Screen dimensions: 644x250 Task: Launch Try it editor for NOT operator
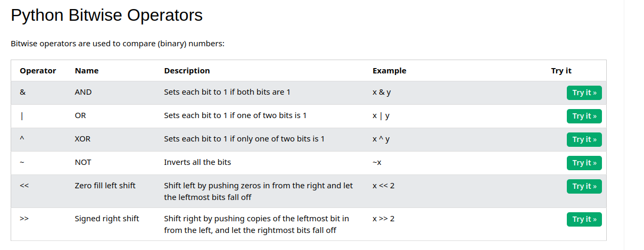(x=584, y=163)
